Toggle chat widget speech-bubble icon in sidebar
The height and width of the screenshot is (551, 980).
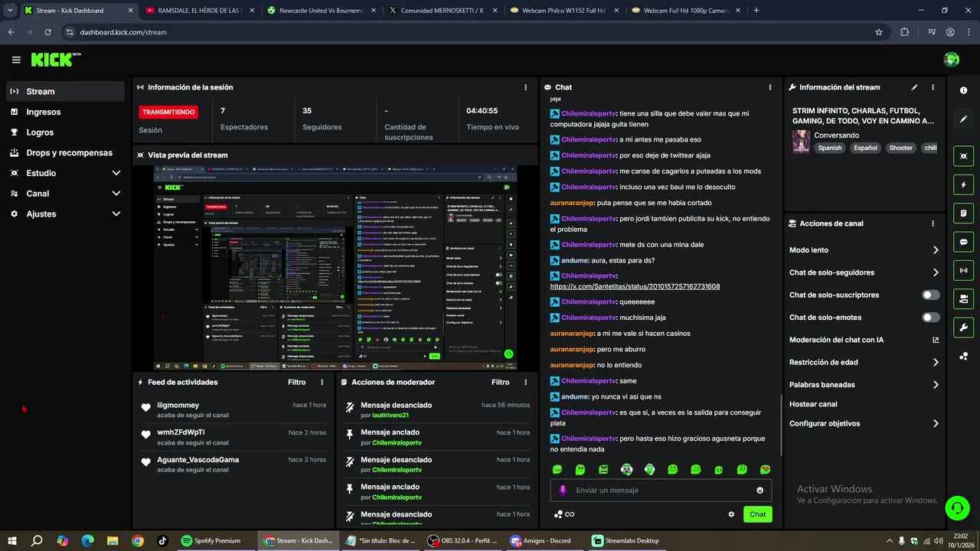(963, 242)
